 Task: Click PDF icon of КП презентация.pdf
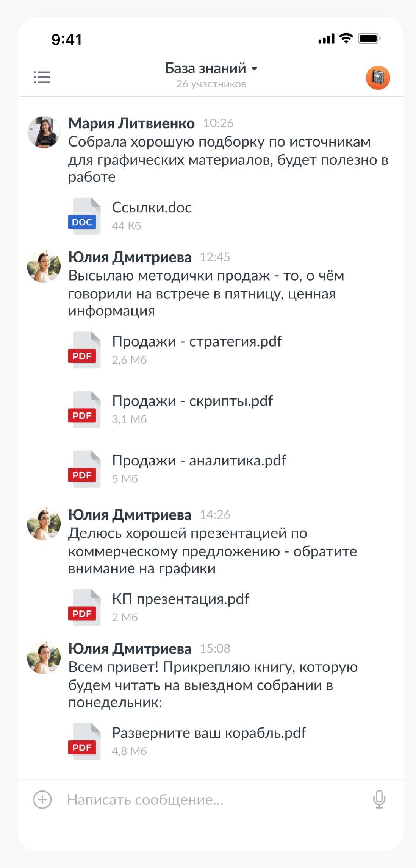pyautogui.click(x=84, y=608)
